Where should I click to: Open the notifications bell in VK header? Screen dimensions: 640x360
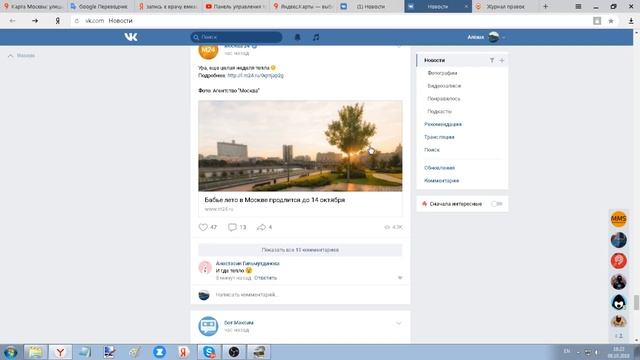tap(298, 37)
